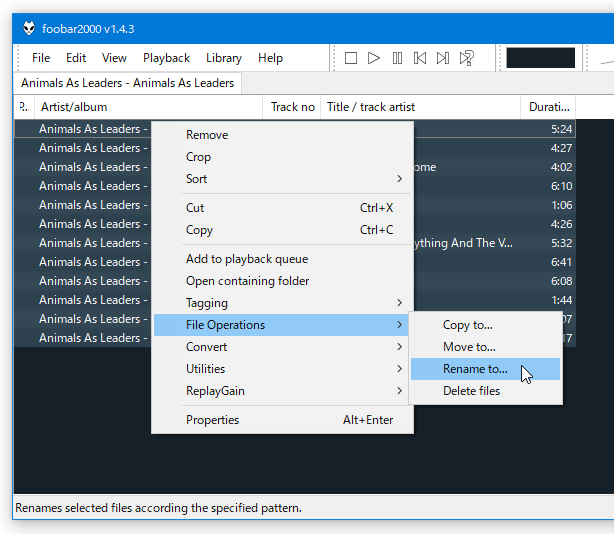The height and width of the screenshot is (534, 614).
Task: Choose Remove from the context menu
Action: pyautogui.click(x=282, y=135)
